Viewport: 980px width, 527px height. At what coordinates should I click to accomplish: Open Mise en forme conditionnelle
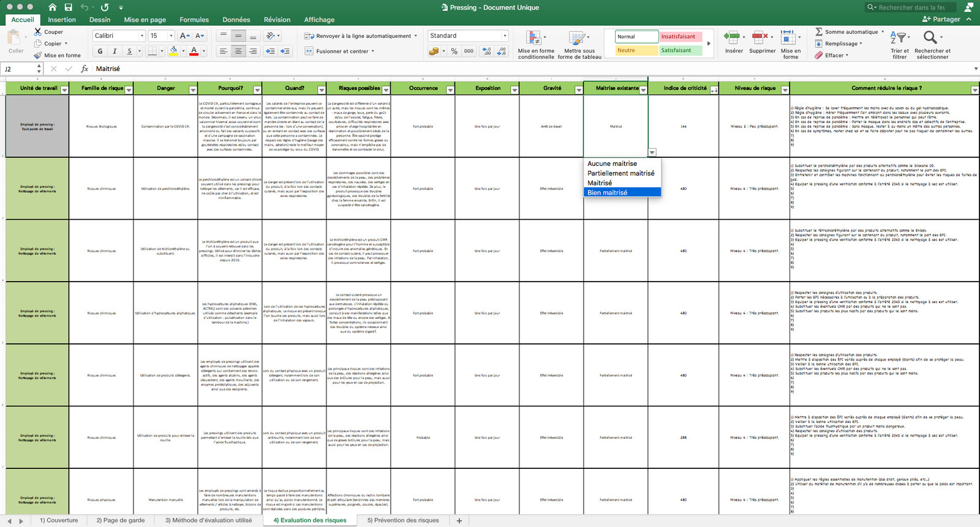536,45
